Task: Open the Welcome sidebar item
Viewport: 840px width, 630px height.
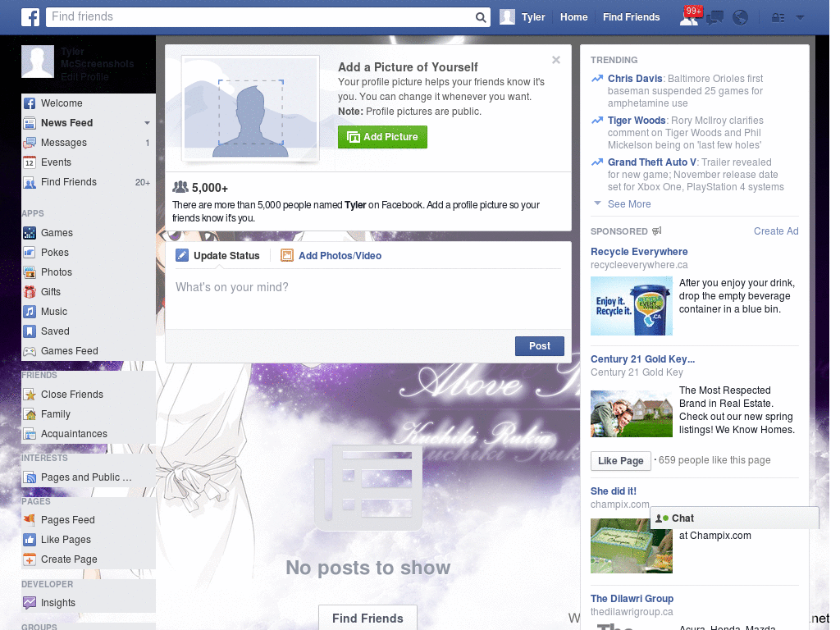Action: [89, 103]
